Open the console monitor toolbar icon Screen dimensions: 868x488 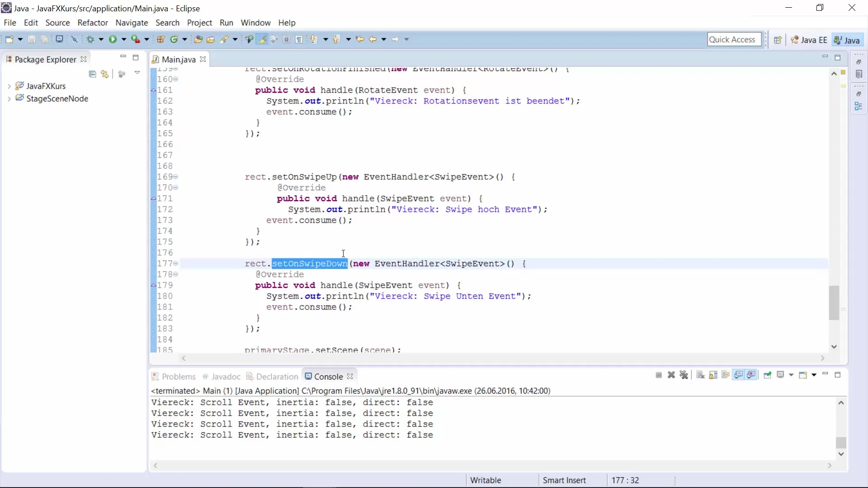[x=59, y=39]
